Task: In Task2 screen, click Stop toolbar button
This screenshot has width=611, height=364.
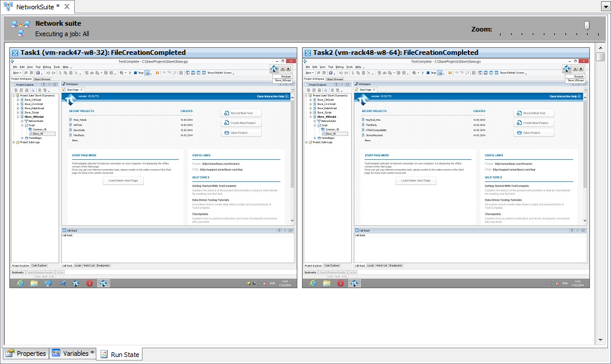Action: tap(431, 73)
